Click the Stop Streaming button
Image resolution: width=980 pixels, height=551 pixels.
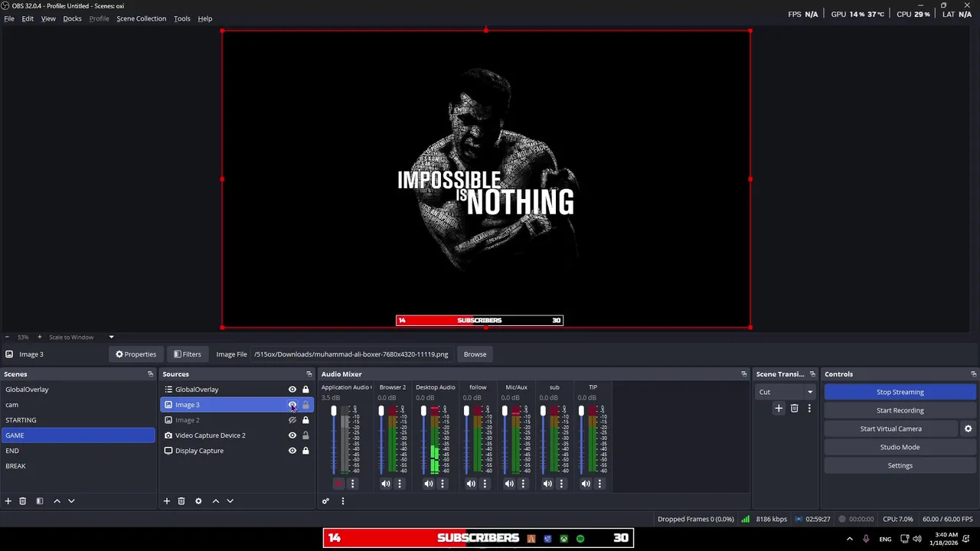900,392
